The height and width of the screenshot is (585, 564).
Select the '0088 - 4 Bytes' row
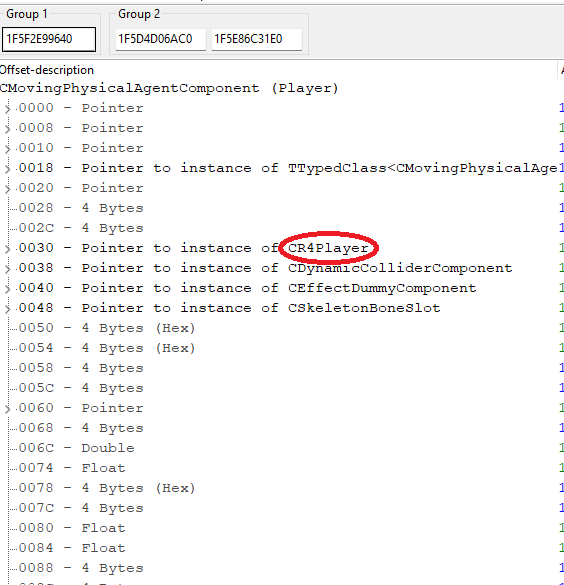click(x=81, y=568)
